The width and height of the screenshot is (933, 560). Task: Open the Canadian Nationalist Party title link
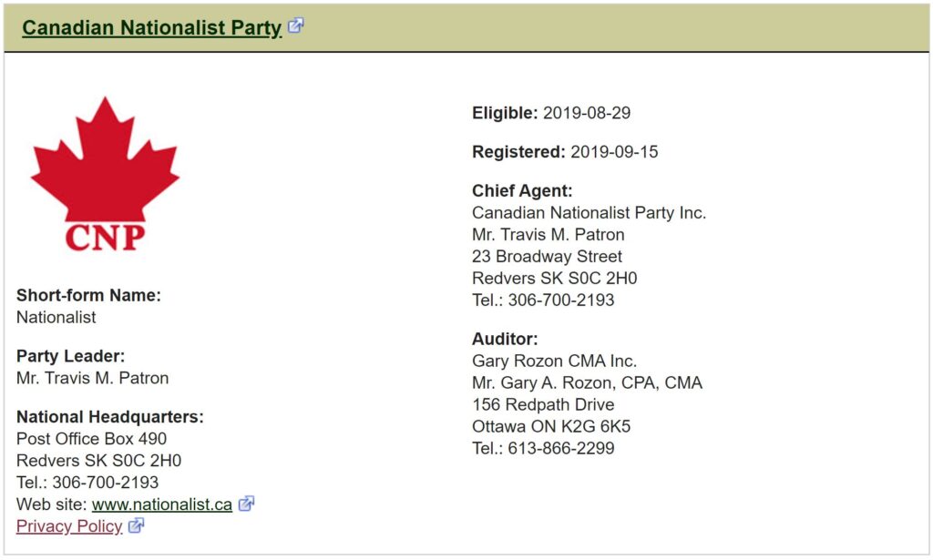152,28
